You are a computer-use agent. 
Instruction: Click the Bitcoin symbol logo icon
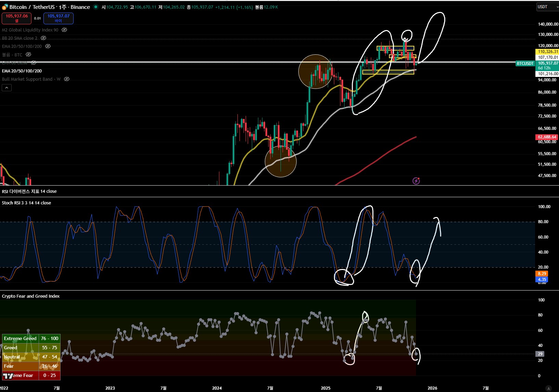[x=5, y=7]
